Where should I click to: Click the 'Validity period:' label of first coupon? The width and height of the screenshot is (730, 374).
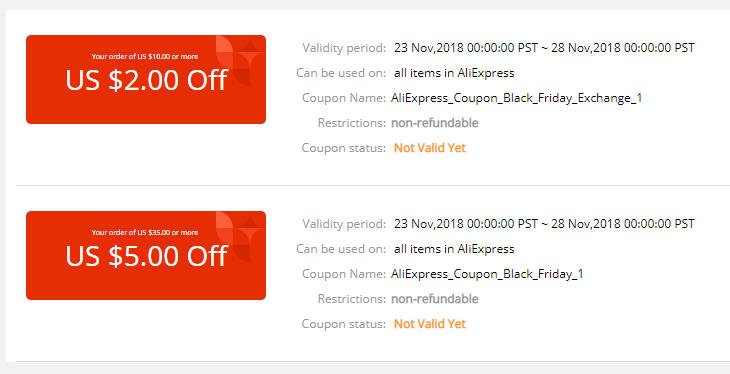(344, 48)
